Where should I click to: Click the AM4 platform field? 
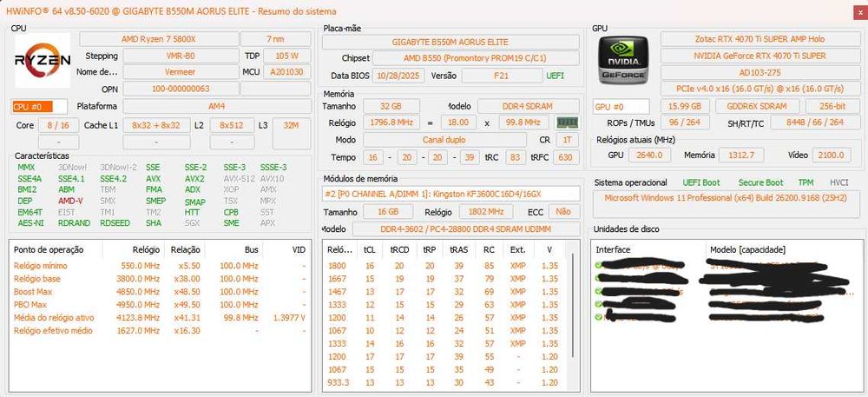217,106
